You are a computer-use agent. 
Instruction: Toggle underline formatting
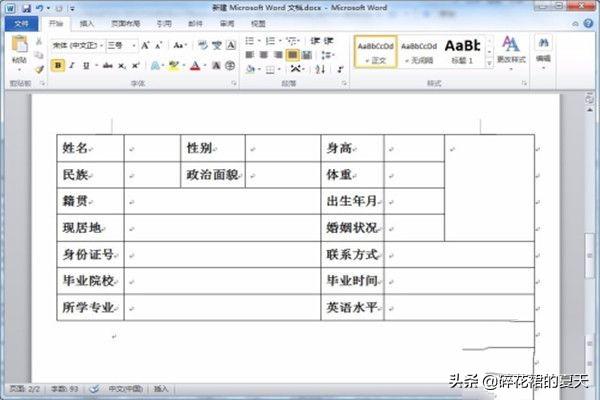[86, 66]
